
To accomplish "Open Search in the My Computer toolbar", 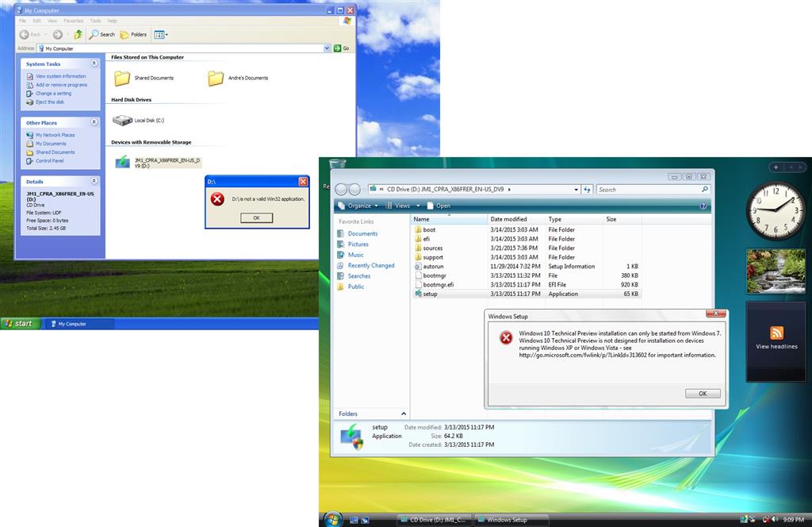I will point(102,35).
